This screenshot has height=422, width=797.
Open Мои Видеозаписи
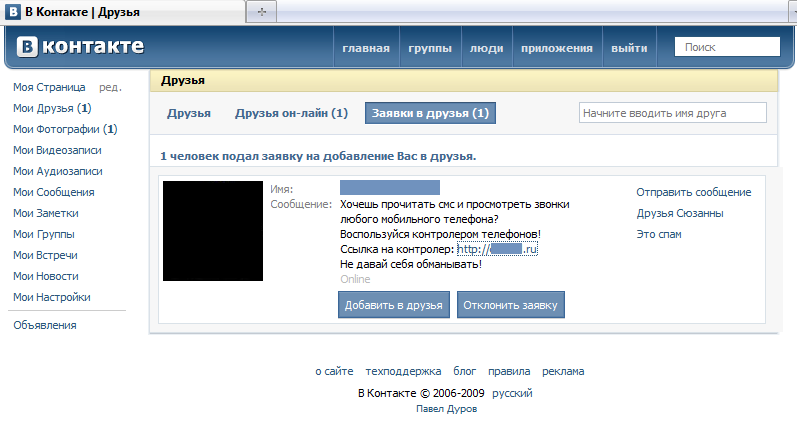point(57,150)
